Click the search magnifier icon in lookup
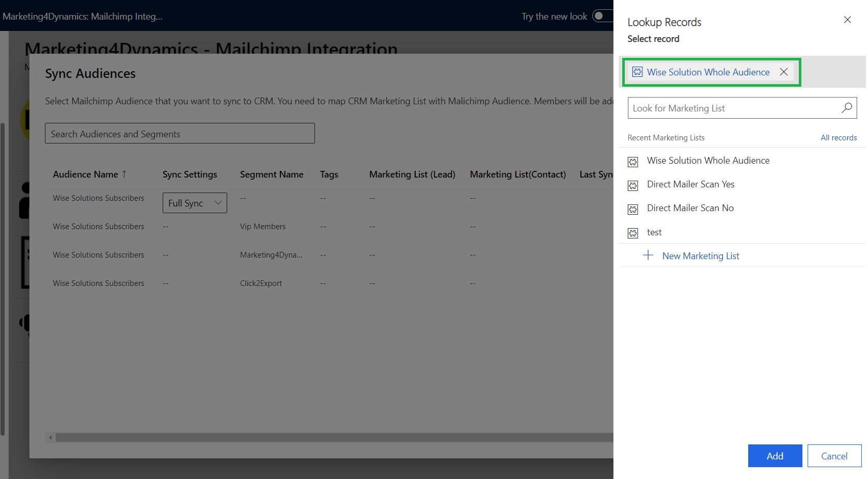 pyautogui.click(x=846, y=108)
